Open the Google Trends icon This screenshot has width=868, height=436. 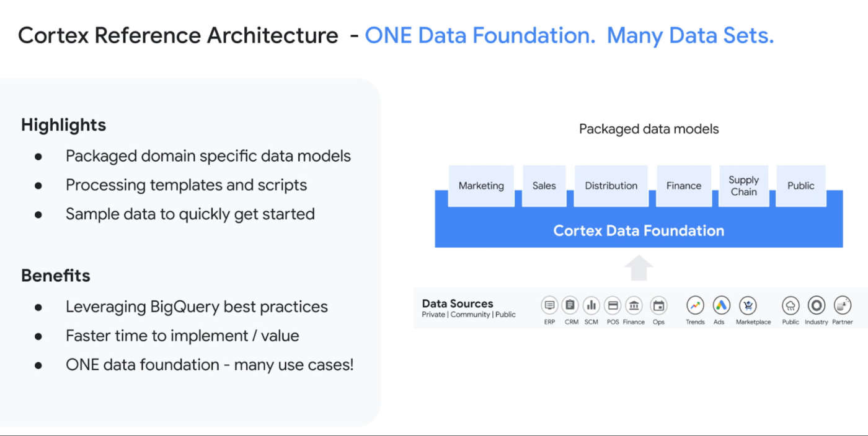695,305
